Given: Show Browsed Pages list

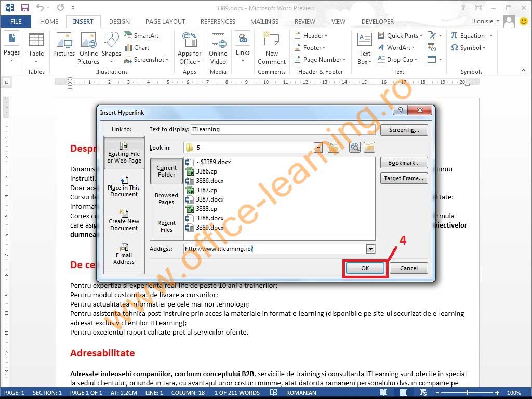Looking at the screenshot, I should pyautogui.click(x=167, y=199).
